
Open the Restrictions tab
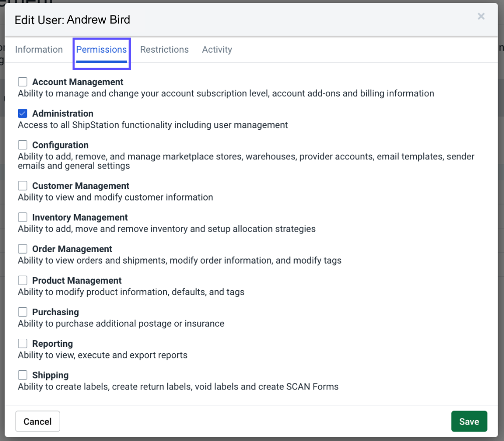pyautogui.click(x=164, y=49)
